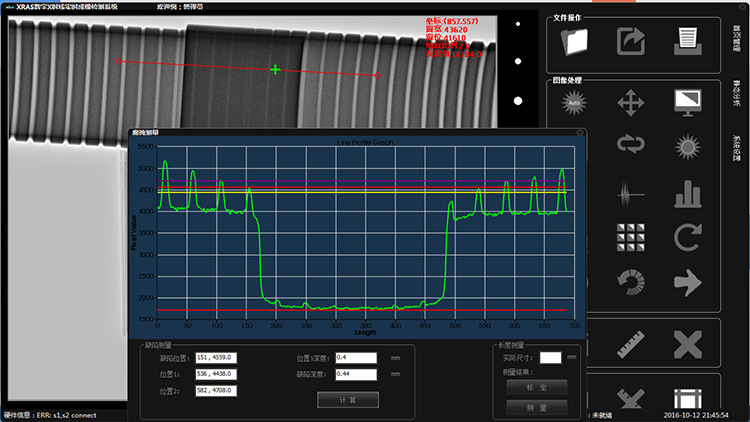750x422 pixels.
Task: Click the defect position field 151, 4559.0
Action: click(216, 358)
